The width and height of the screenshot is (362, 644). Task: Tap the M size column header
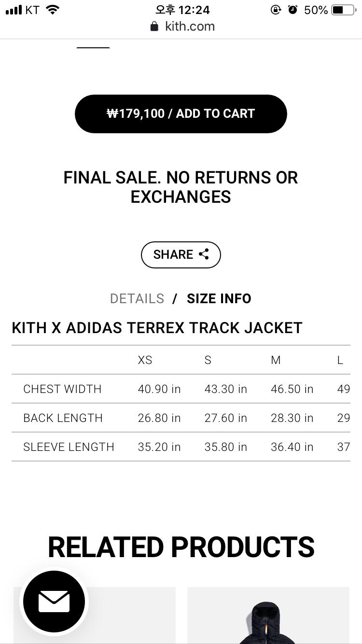[x=276, y=360]
